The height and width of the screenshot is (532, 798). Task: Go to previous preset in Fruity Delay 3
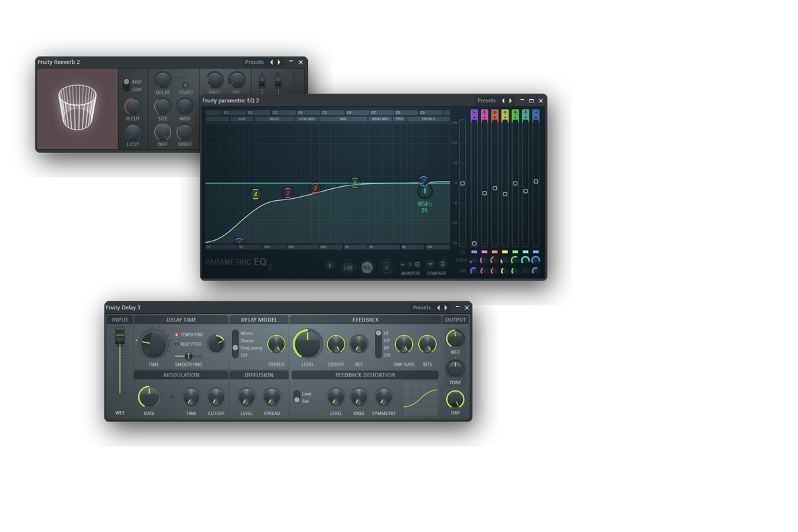tap(438, 308)
